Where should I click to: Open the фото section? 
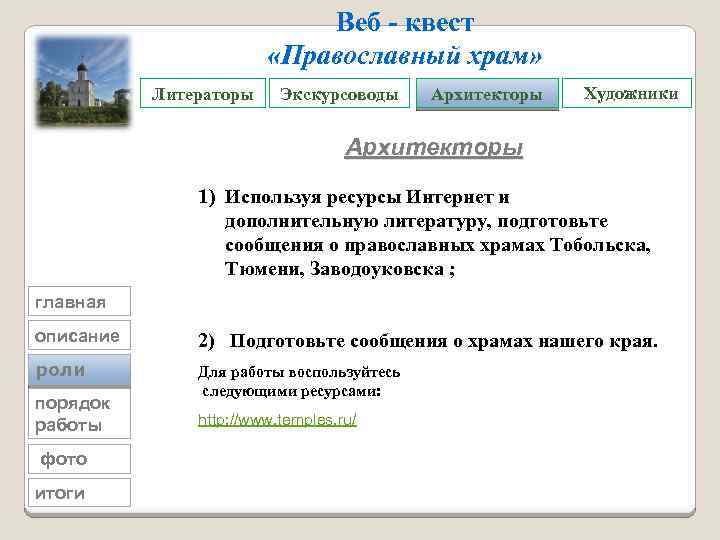pyautogui.click(x=79, y=458)
